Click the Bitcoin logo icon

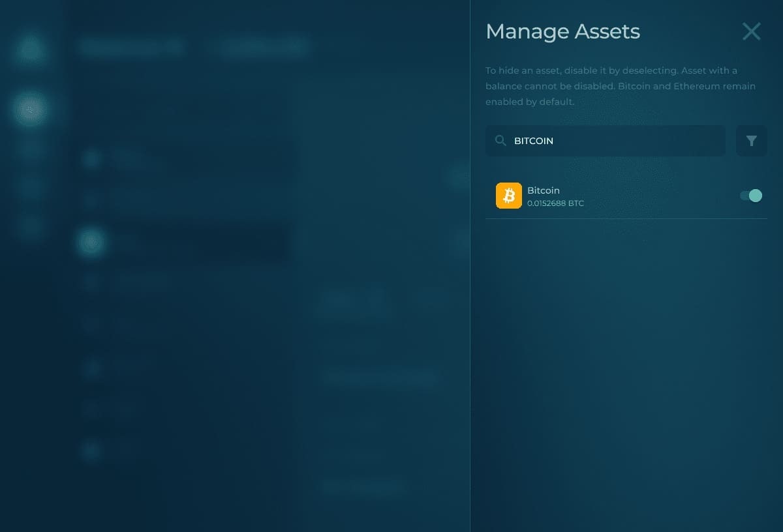(x=509, y=196)
